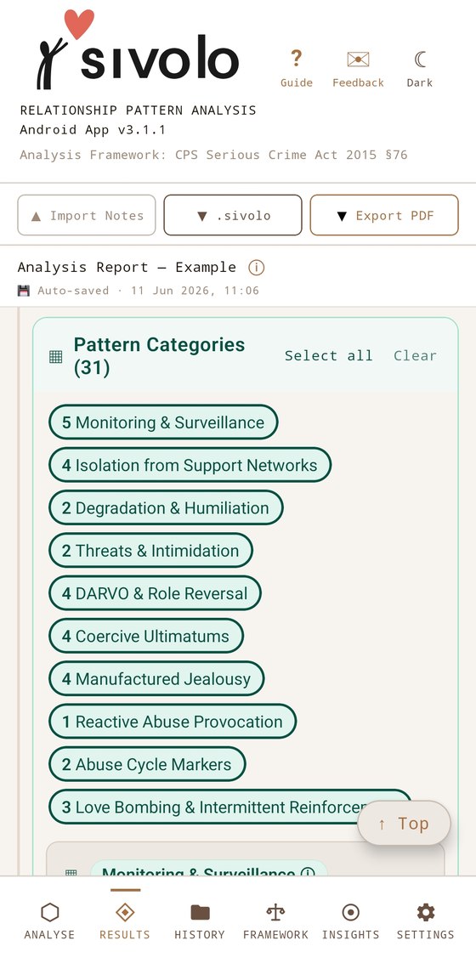Click the Pattern Categories grid icon
The width and height of the screenshot is (476, 980).
(55, 356)
